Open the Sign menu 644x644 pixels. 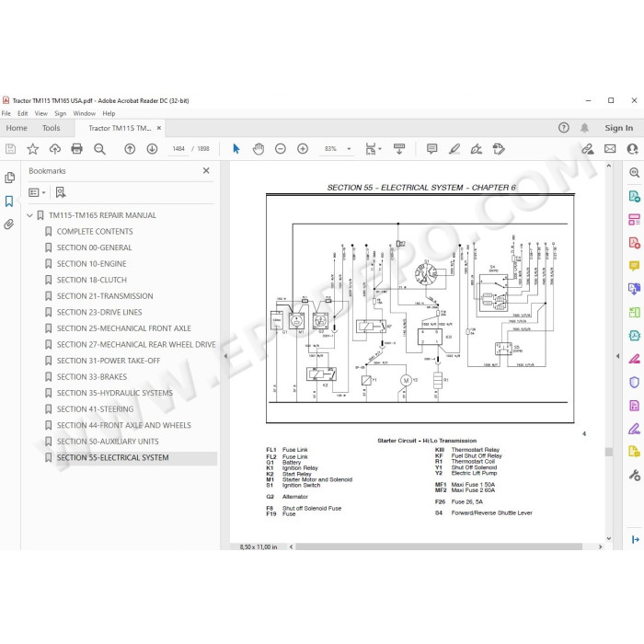(61, 113)
